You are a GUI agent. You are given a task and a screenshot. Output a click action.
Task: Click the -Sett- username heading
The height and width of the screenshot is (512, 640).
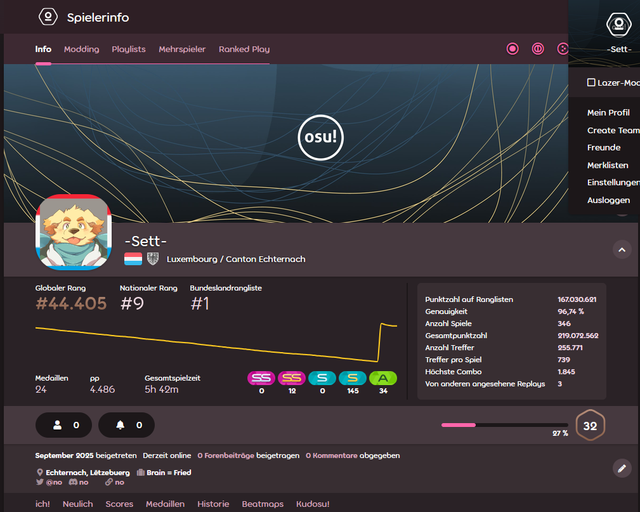click(146, 241)
